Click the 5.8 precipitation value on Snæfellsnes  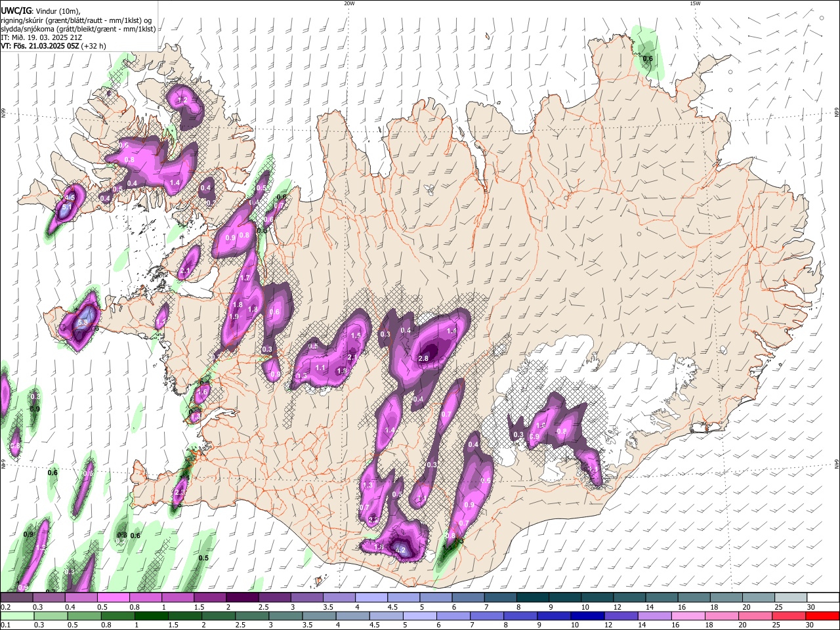tap(83, 323)
